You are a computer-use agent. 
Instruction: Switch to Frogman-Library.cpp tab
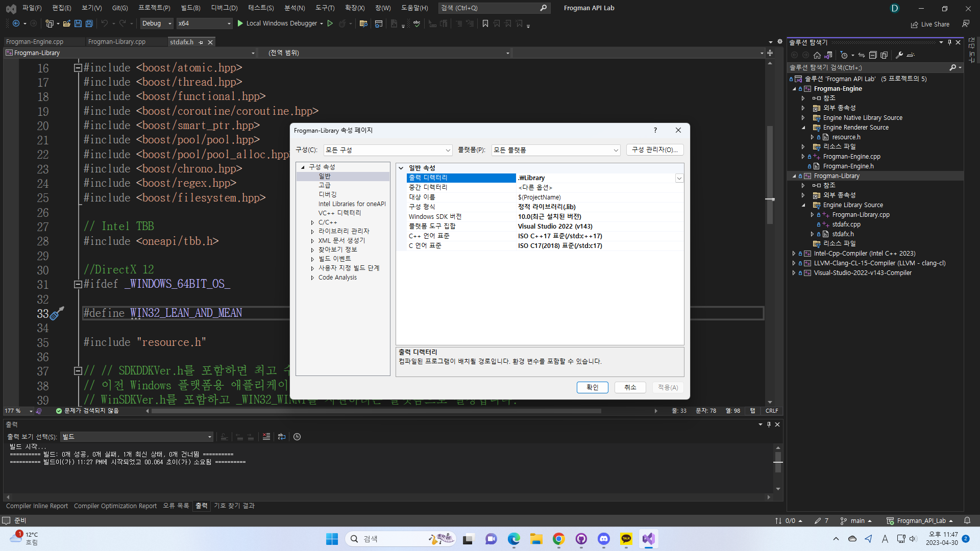117,42
